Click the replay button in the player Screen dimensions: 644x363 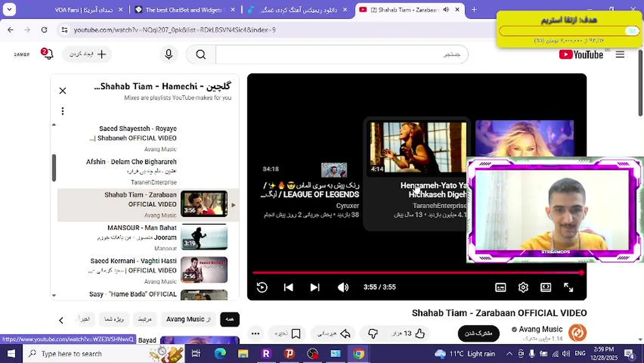262,287
